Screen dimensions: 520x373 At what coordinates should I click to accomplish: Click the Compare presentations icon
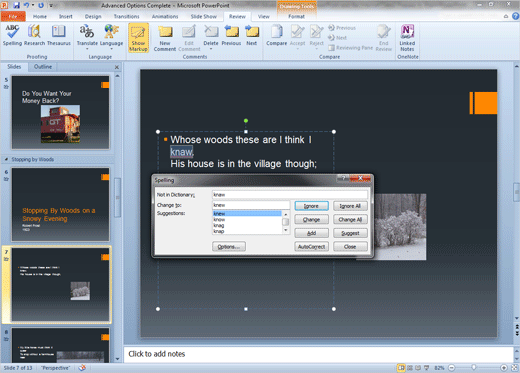pos(276,35)
